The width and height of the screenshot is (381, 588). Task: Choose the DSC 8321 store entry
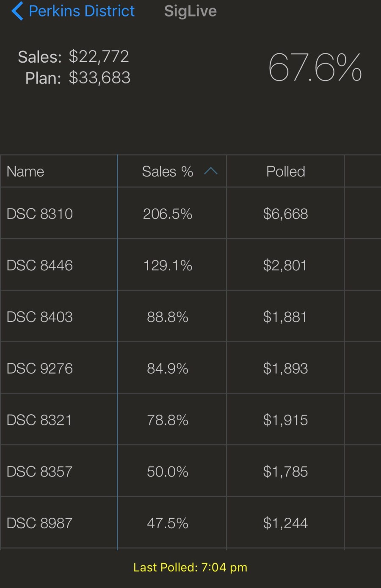(x=39, y=420)
